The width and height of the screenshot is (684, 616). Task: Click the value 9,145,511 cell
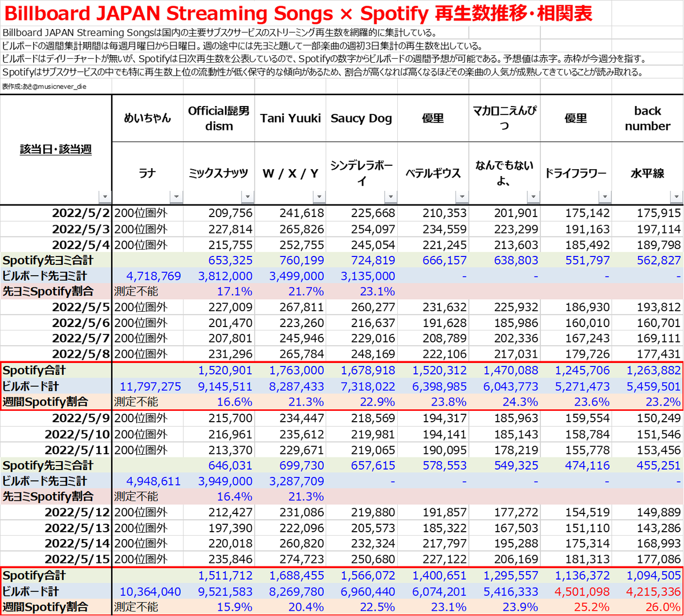pyautogui.click(x=219, y=386)
